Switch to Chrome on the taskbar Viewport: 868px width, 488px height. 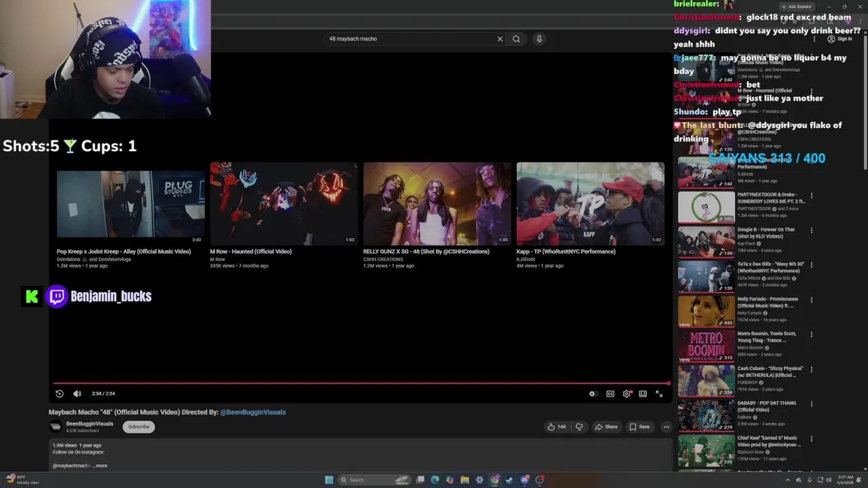(x=494, y=480)
